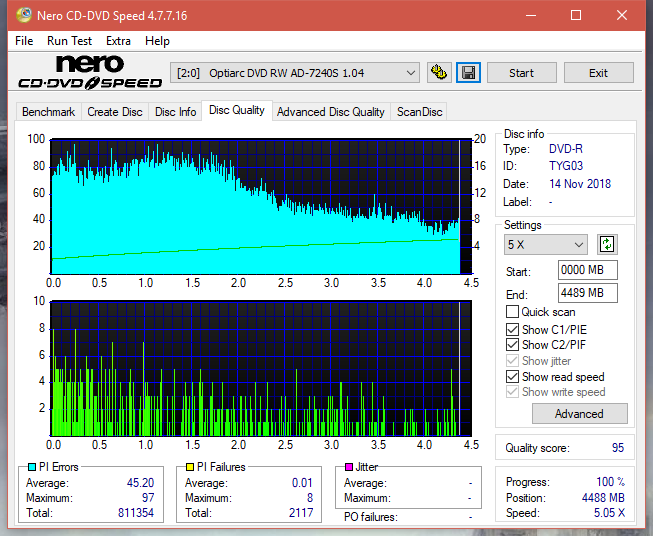Screen dimensions: 653x536
Task: Click the Progress value 100 %
Action: click(x=611, y=482)
